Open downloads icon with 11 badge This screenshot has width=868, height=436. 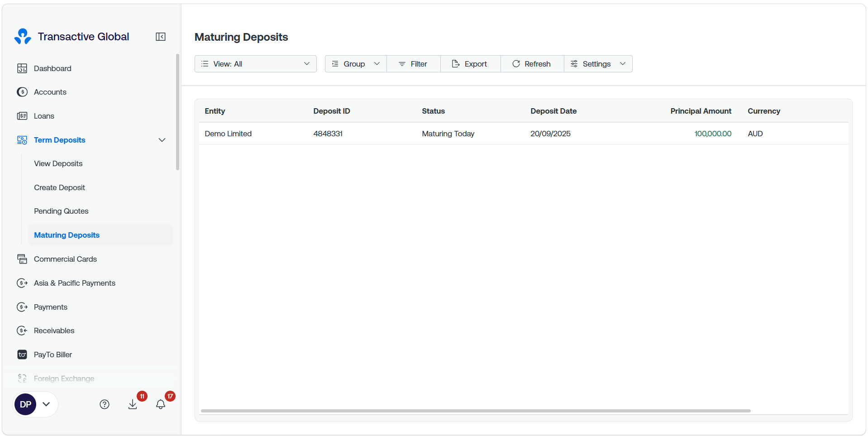(133, 404)
